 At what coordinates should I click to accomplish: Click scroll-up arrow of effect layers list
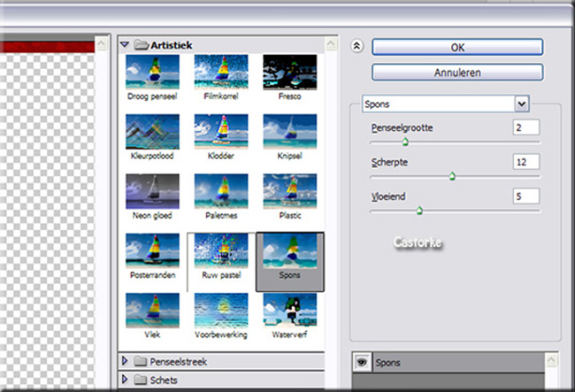tap(551, 360)
